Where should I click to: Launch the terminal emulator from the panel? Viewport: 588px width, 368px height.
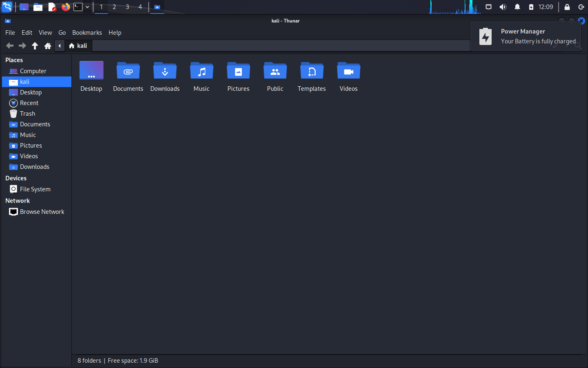click(x=78, y=7)
